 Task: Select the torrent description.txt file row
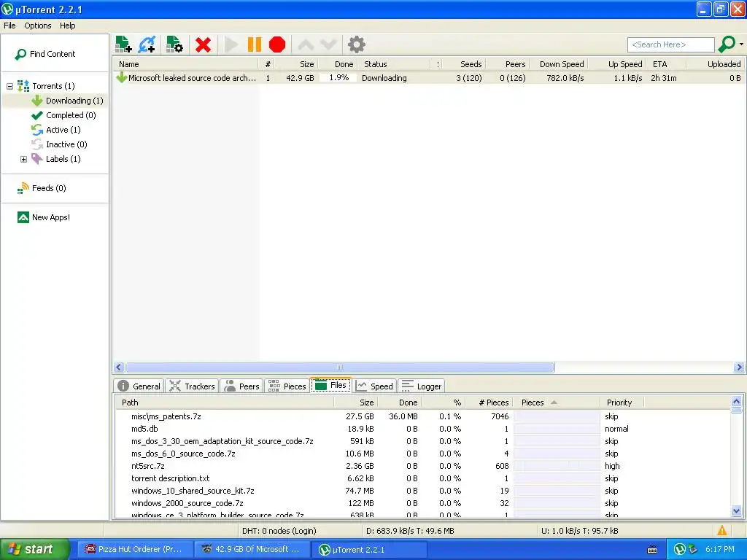[423, 478]
